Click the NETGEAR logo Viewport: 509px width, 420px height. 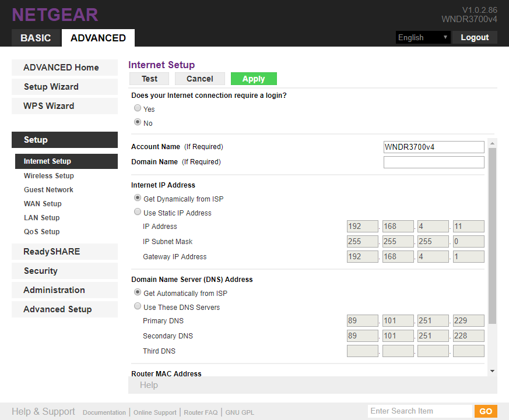(55, 15)
